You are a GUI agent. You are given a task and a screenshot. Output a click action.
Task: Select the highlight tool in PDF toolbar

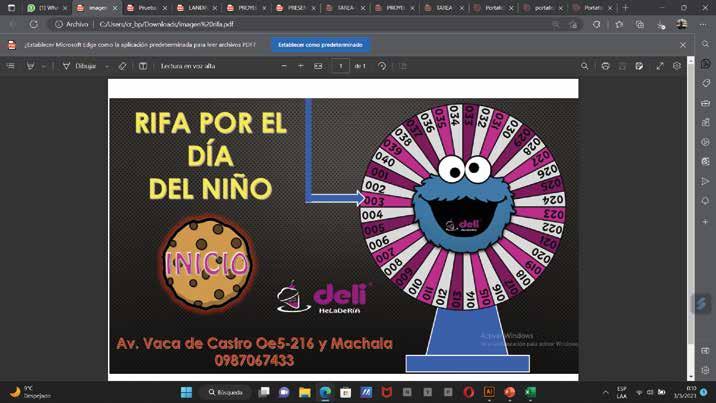pyautogui.click(x=30, y=66)
